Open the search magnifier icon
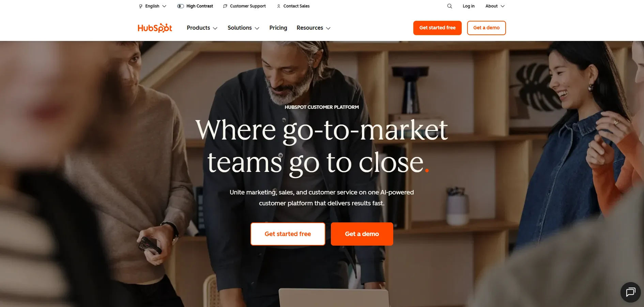This screenshot has width=644, height=307. 449,6
